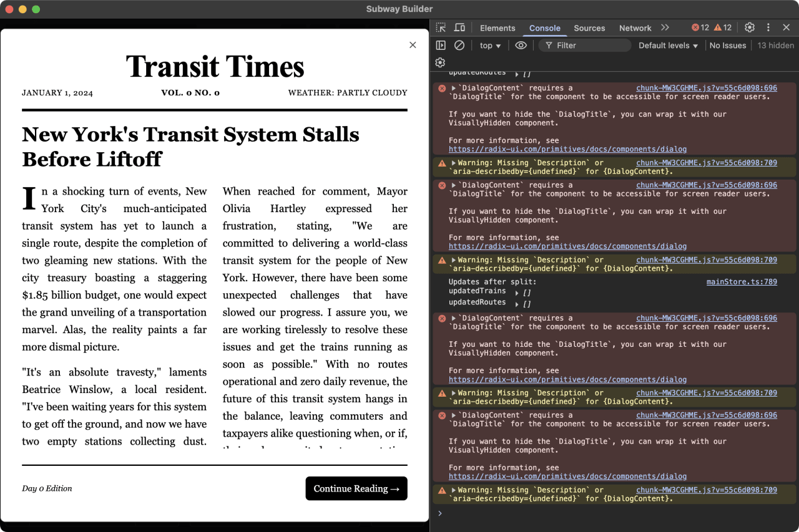Create a live expression with the eye icon
Viewport: 799px width, 532px height.
tap(521, 45)
